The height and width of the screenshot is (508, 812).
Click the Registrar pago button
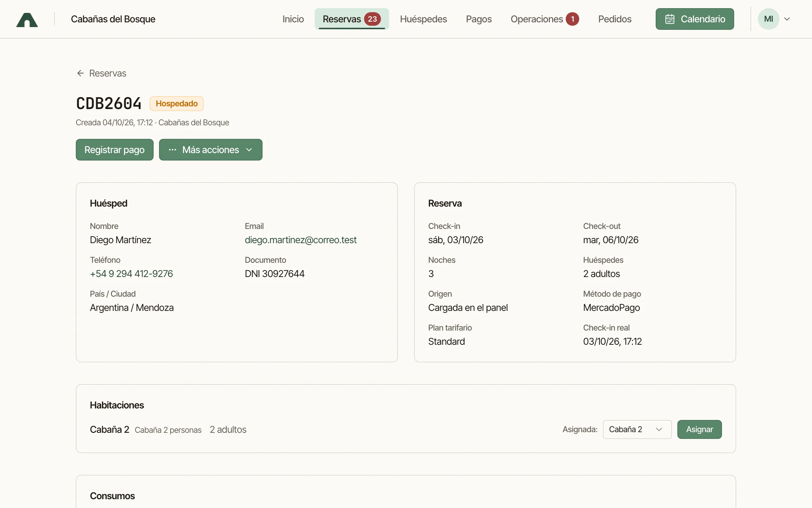(114, 150)
